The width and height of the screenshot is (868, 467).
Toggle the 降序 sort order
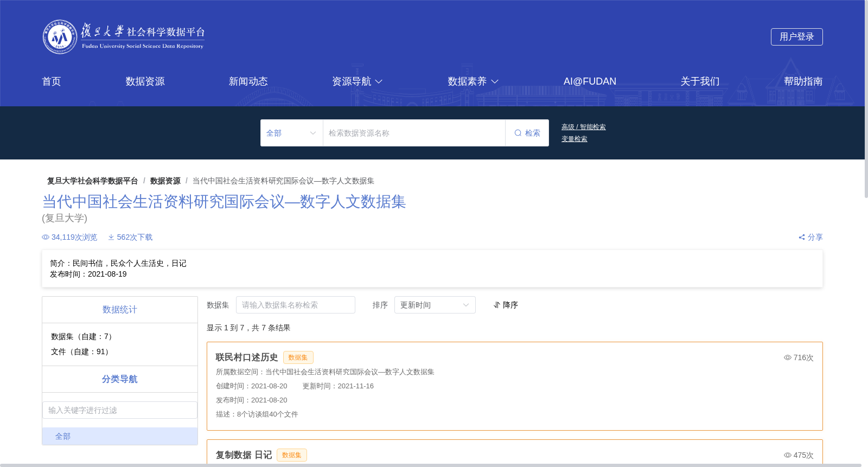tap(506, 305)
